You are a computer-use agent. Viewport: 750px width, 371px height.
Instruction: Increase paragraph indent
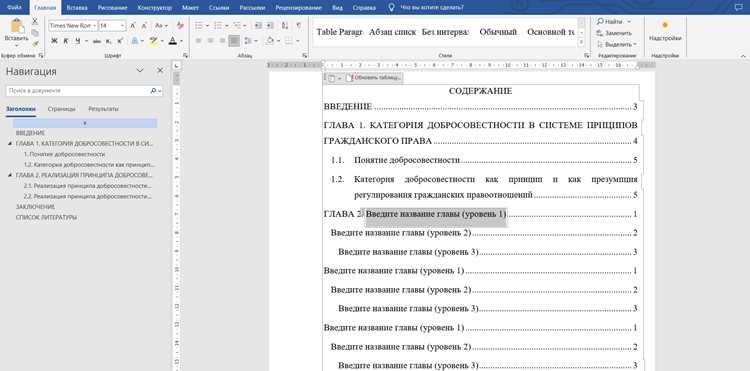pos(270,25)
